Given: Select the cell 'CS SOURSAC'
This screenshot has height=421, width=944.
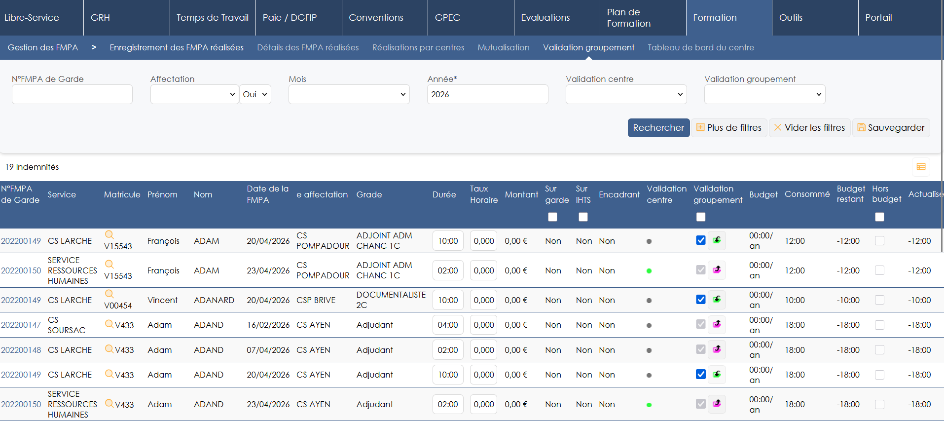Looking at the screenshot, I should tap(64, 325).
